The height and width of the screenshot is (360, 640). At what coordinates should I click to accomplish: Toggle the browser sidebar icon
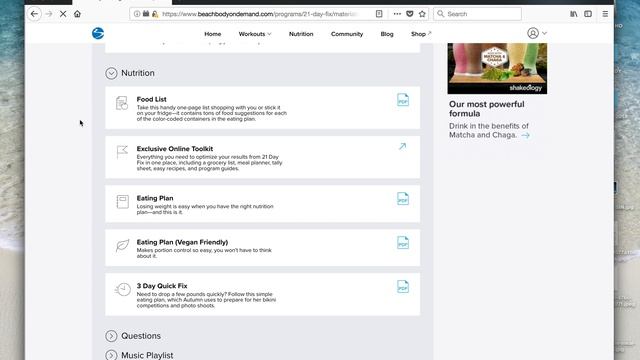(x=588, y=14)
